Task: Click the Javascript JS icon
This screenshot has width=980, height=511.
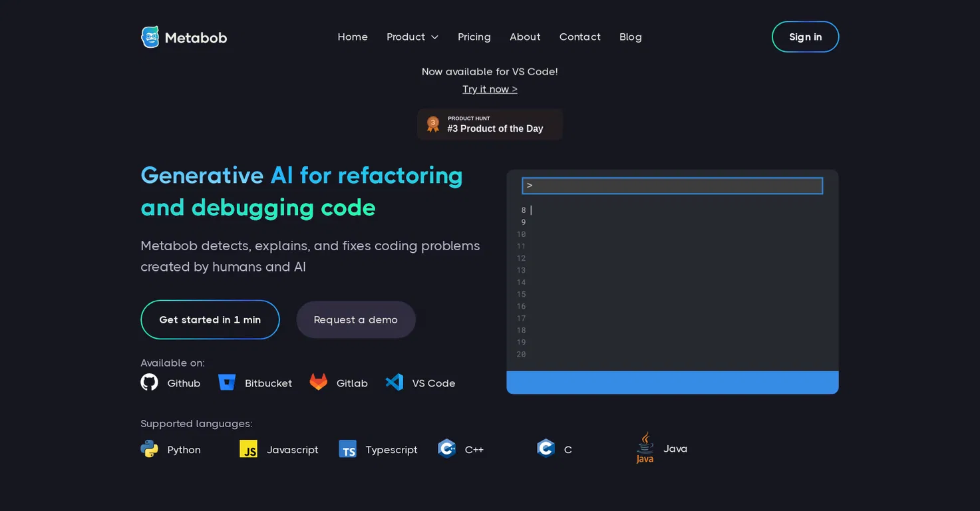Action: point(248,448)
